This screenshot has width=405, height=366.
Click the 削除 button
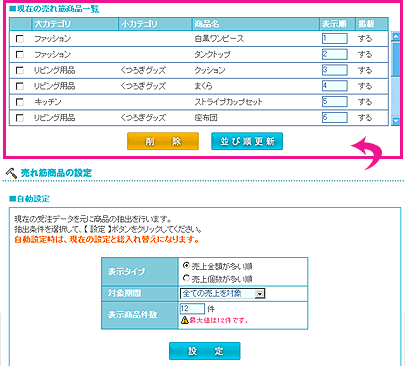[x=163, y=141]
